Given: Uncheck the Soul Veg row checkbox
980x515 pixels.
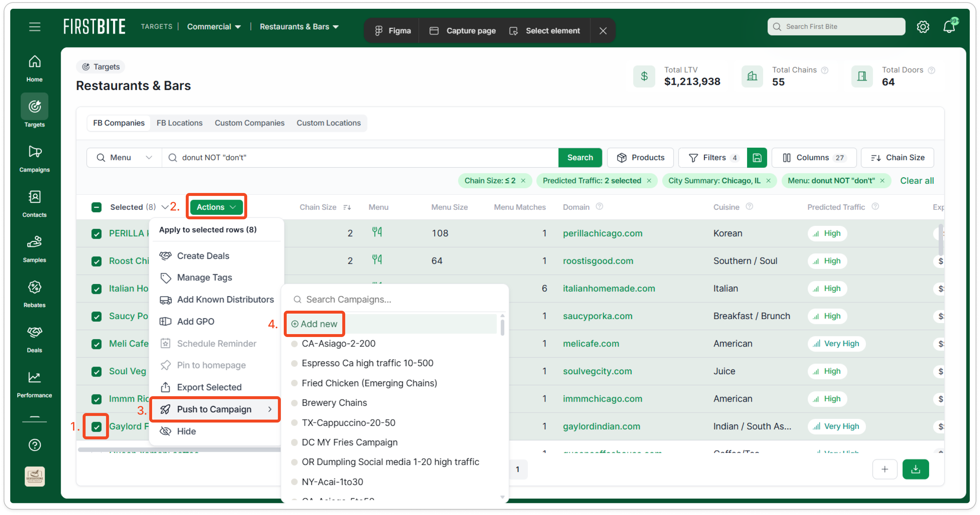Looking at the screenshot, I should [x=96, y=372].
